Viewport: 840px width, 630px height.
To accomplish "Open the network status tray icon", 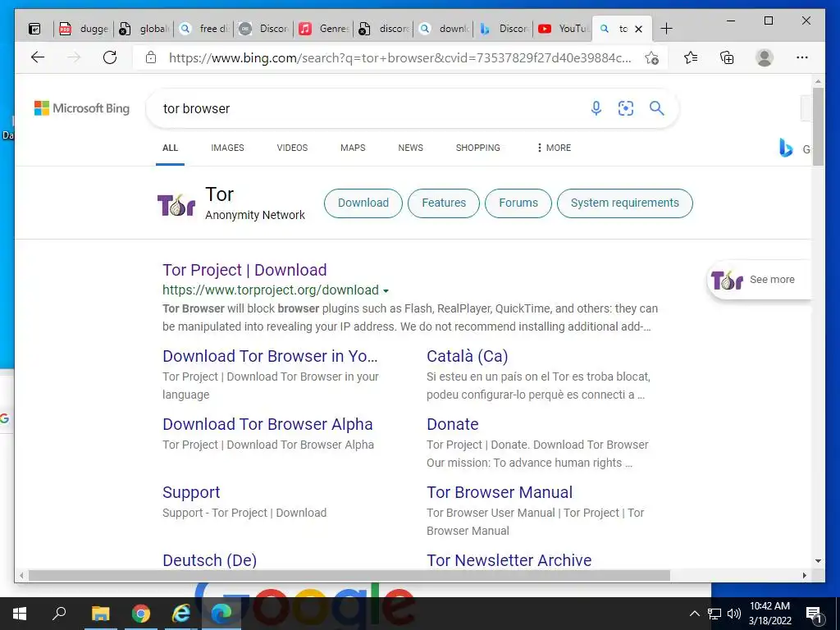I will 714,614.
